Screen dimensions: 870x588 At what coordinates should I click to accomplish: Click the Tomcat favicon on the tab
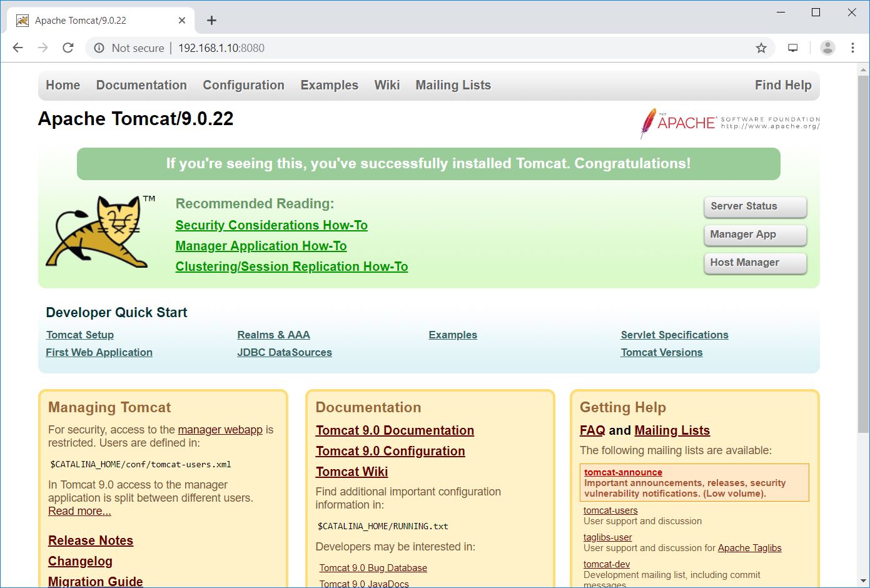click(x=23, y=21)
